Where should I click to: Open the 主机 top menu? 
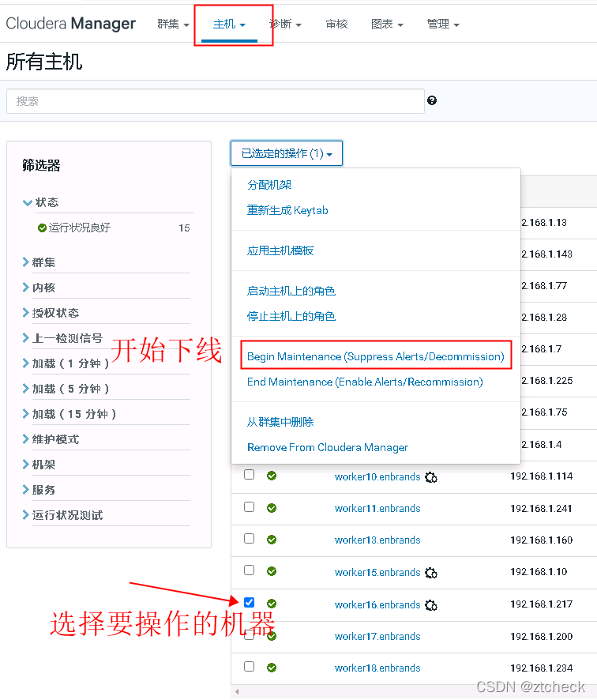point(229,24)
